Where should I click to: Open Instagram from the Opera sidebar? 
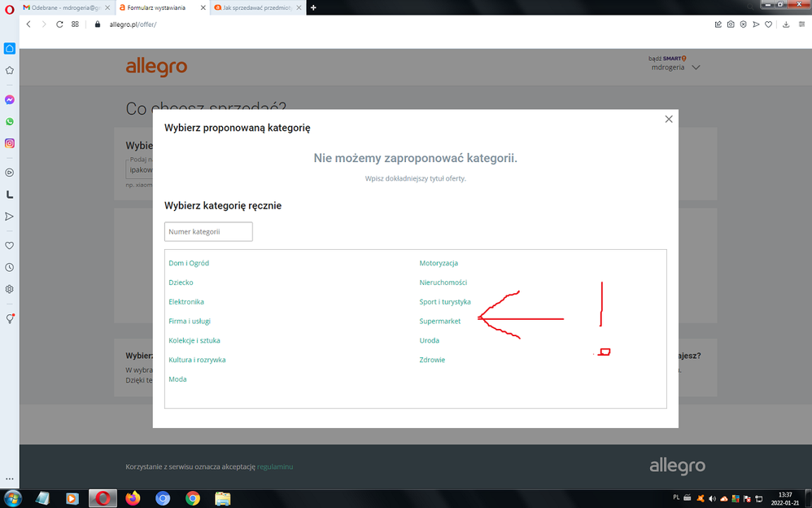click(10, 143)
